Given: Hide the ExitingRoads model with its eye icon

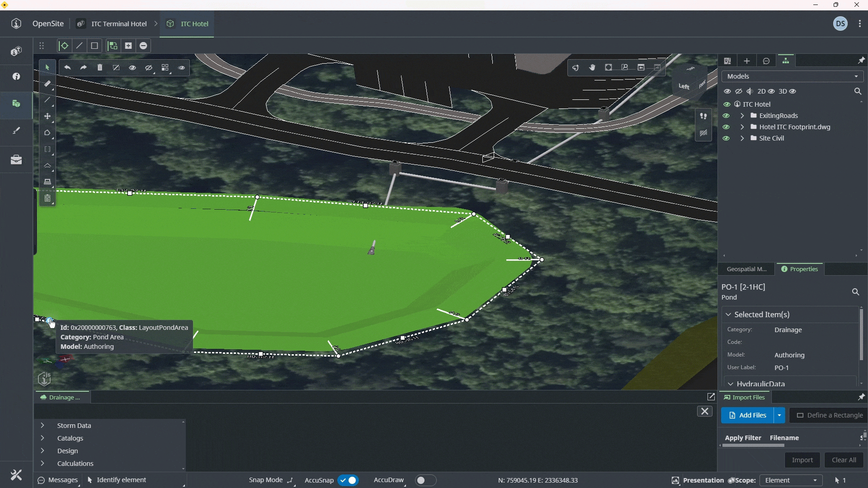Looking at the screenshot, I should coord(726,116).
